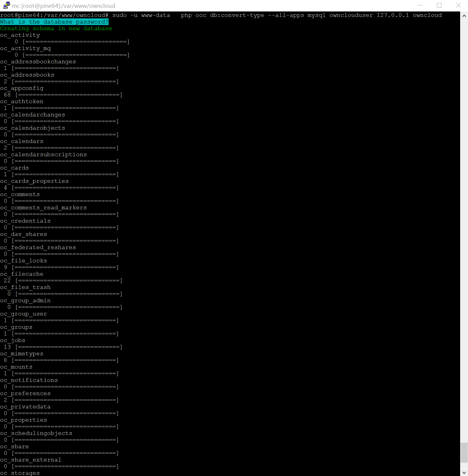Click the scrollbar down arrow
The height and width of the screenshot is (476, 468).
point(464,472)
